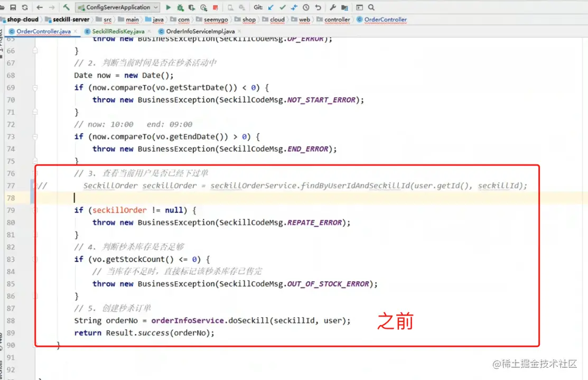Click the web breadcrumb folder

pos(301,20)
